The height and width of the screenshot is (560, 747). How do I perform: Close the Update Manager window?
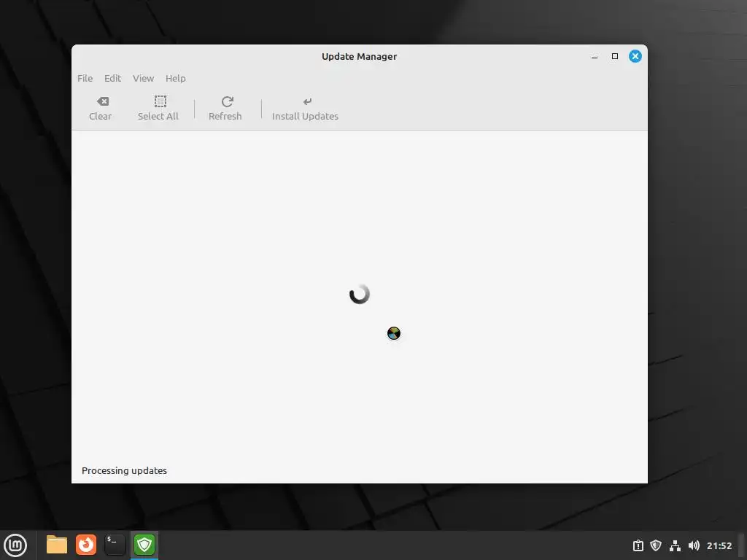635,56
